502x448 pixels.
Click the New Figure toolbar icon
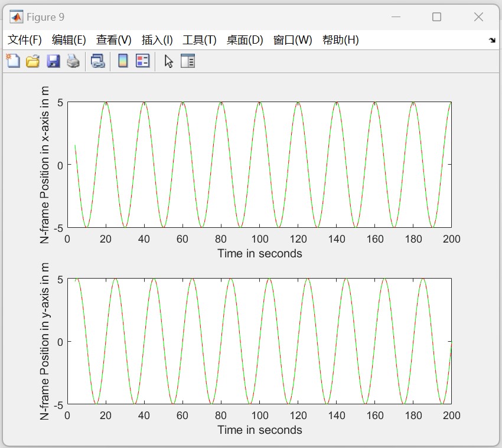(x=13, y=61)
